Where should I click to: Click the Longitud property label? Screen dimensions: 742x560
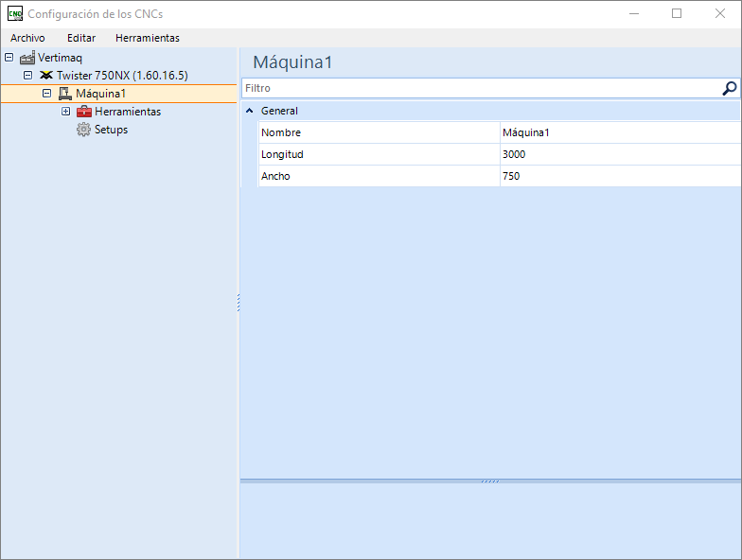[x=282, y=154]
